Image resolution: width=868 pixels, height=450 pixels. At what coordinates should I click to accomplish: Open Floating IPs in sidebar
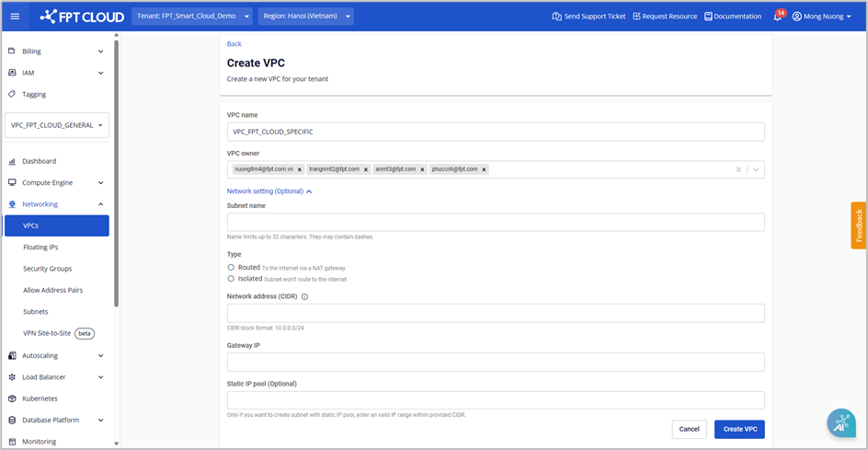tap(40, 247)
